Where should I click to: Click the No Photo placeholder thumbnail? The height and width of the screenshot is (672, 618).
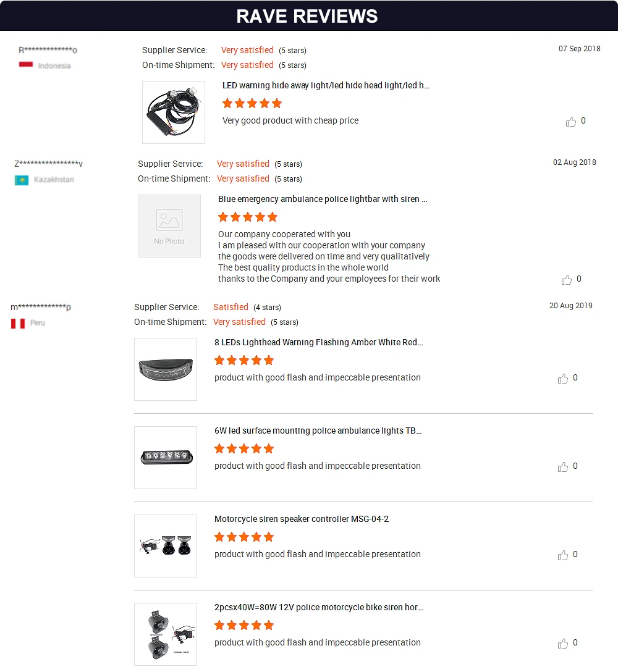tap(169, 226)
